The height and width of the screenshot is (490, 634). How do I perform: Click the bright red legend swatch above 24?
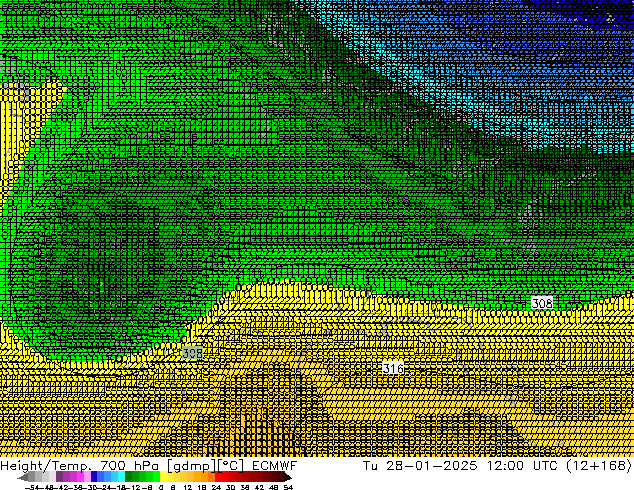tap(219, 477)
